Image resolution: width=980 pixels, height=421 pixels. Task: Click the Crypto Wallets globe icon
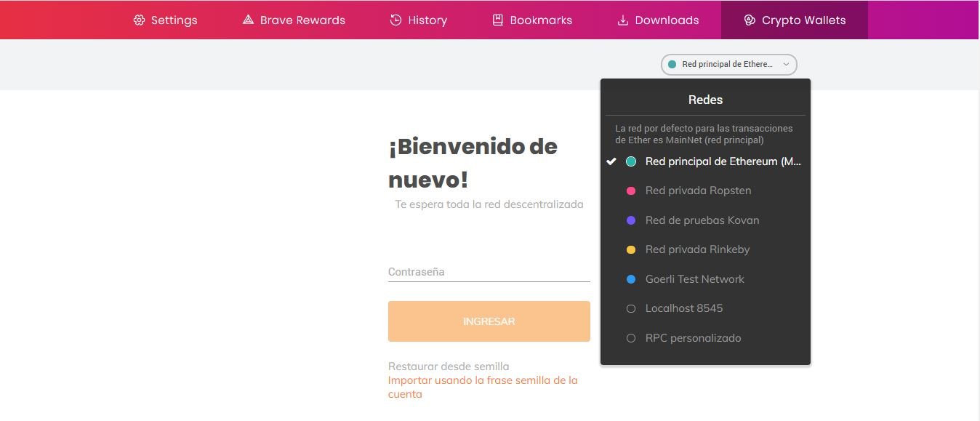[x=748, y=20]
